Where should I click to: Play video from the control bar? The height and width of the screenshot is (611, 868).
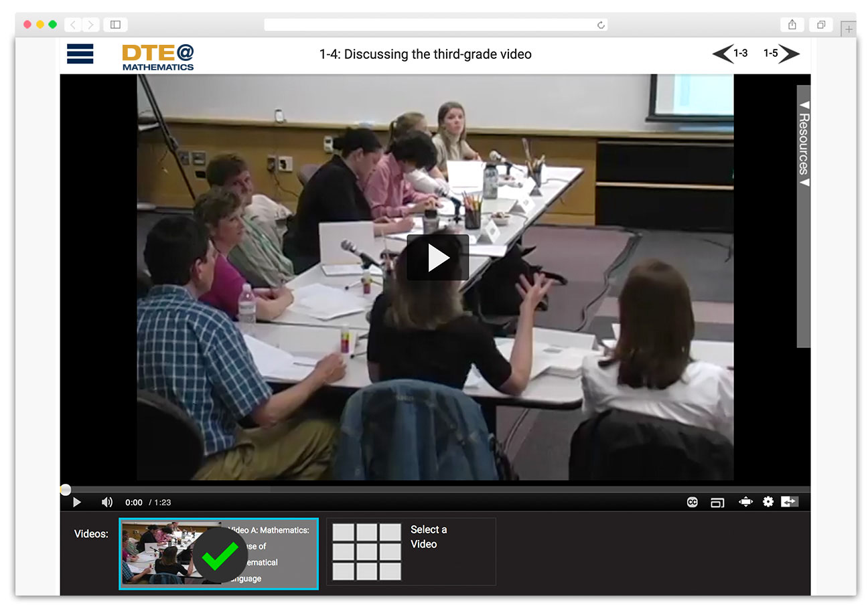click(x=76, y=502)
